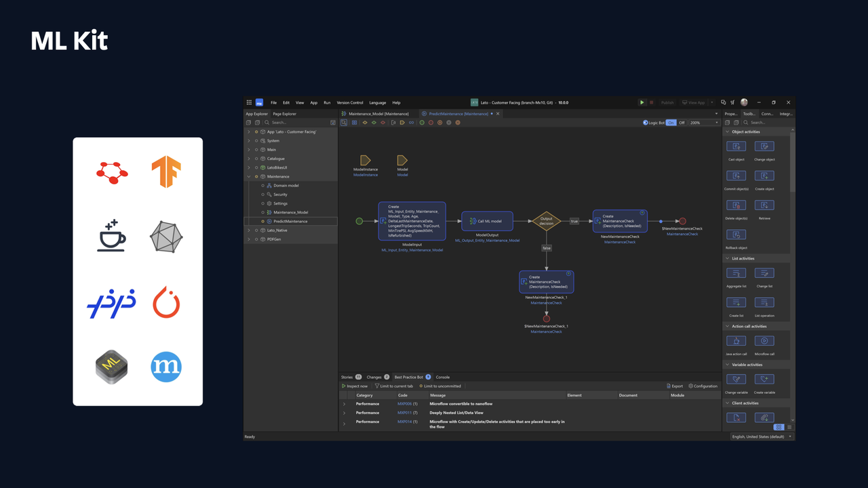Expand the System module
The height and width of the screenshot is (488, 868).
249,141
